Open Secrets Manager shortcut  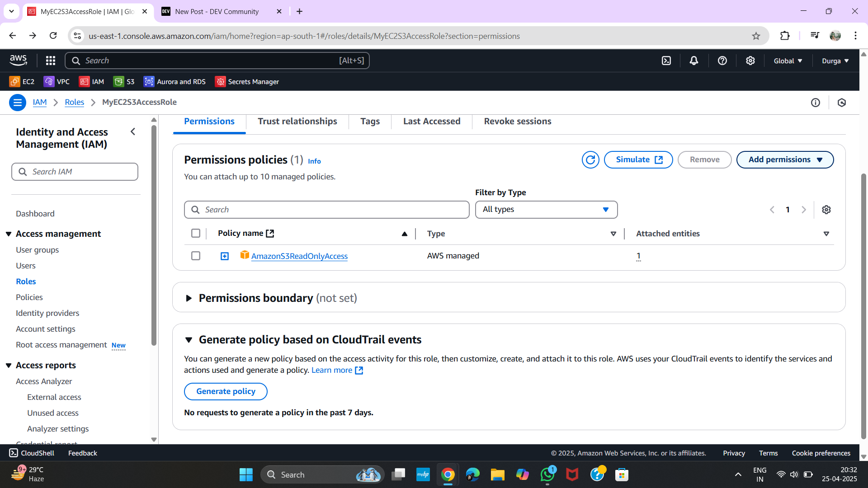click(x=247, y=82)
